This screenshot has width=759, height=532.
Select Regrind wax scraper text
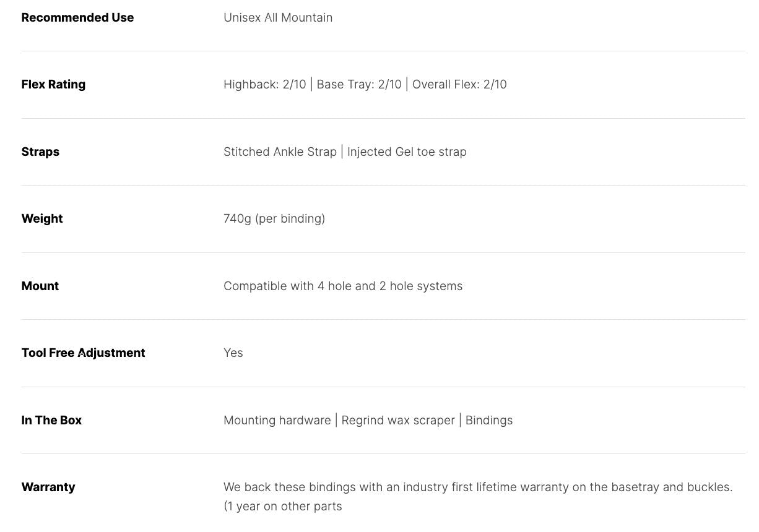tap(398, 420)
